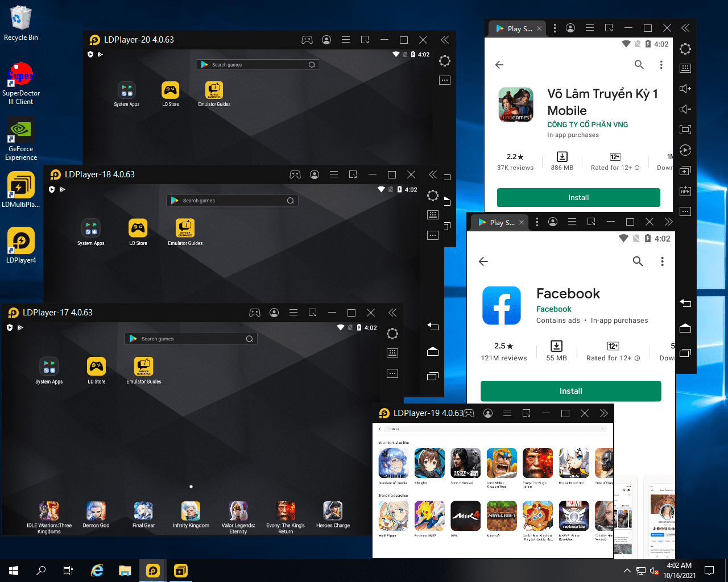Screen dimensions: 728x582
Task: Install Võ Lâm Truyền Kỳ 1 Mobile
Action: pos(578,198)
